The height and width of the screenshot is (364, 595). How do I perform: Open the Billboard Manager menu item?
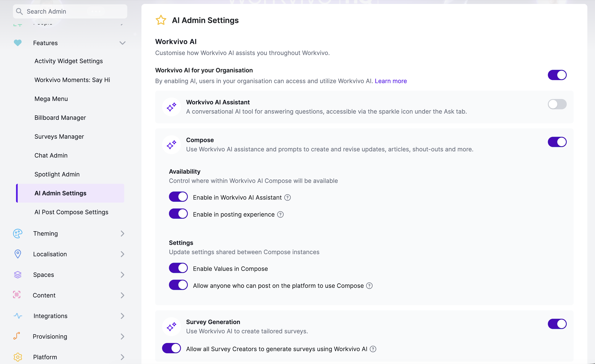click(60, 118)
